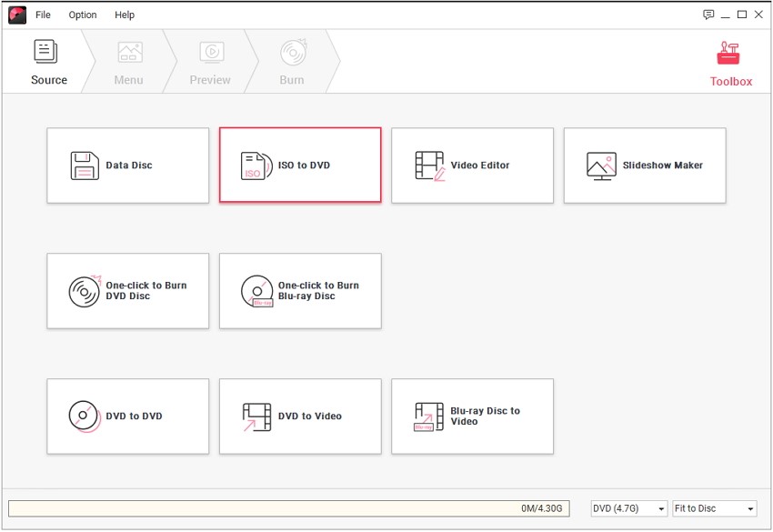Launch the Video Editor tool
Image resolution: width=773 pixels, height=532 pixels.
[x=472, y=166]
